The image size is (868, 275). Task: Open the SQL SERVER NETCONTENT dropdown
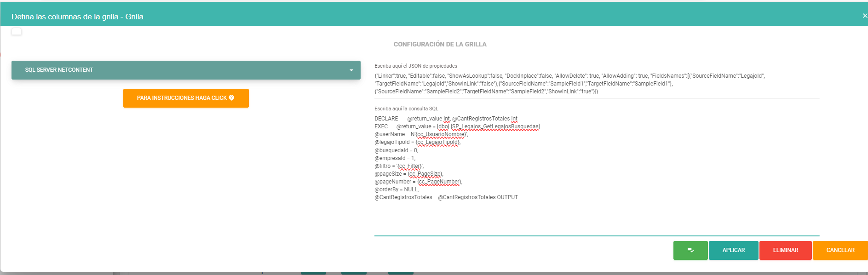pyautogui.click(x=186, y=70)
